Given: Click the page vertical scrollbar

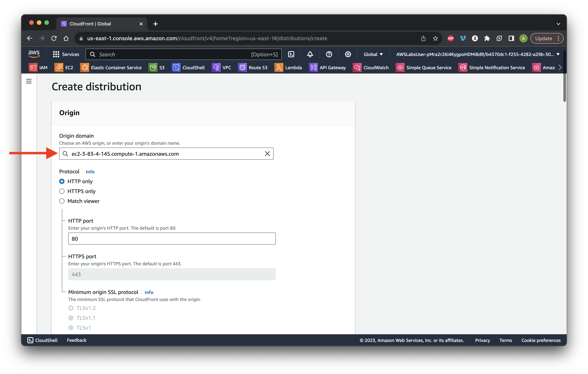Looking at the screenshot, I should pos(564,76).
